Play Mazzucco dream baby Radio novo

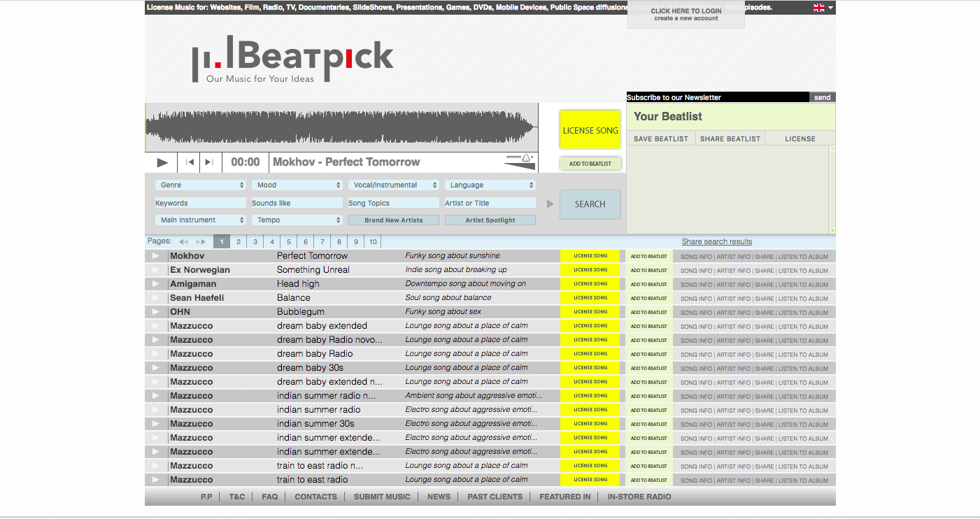click(x=156, y=340)
